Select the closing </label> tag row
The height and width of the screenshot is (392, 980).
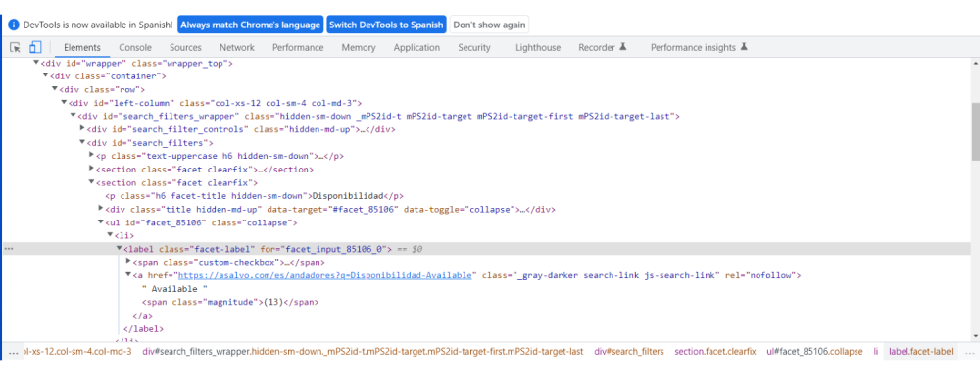click(144, 329)
